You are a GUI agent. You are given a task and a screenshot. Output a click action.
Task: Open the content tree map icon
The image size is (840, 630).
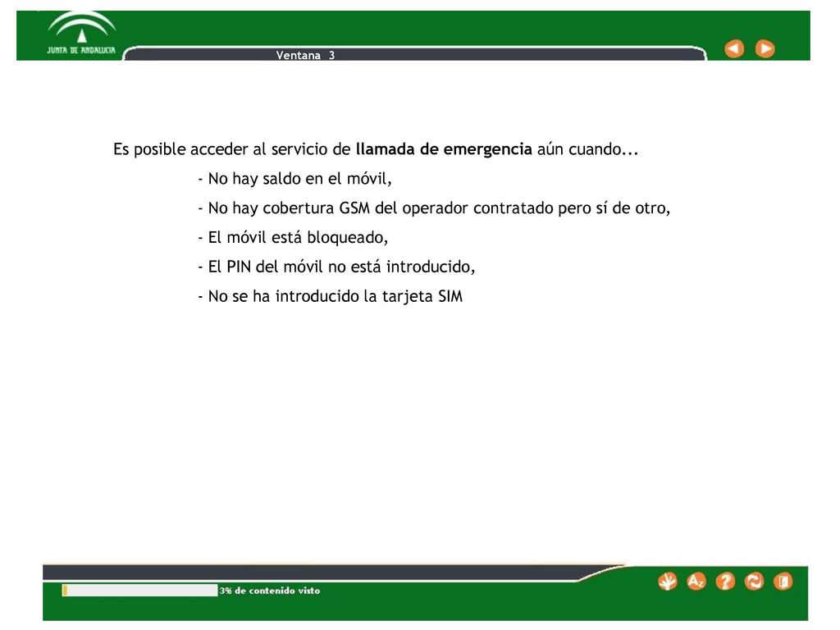click(668, 582)
